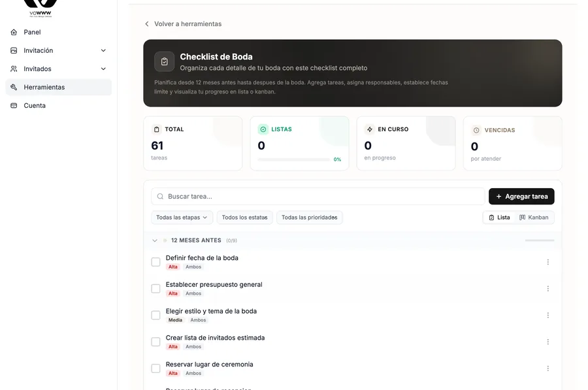The width and height of the screenshot is (588, 390).
Task: Click the Media priority tag
Action: (175, 320)
